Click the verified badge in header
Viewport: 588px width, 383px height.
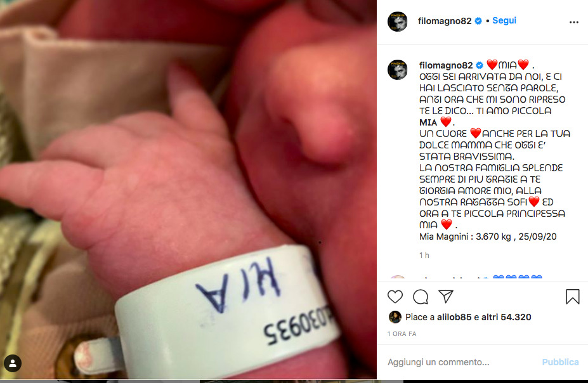click(x=478, y=21)
